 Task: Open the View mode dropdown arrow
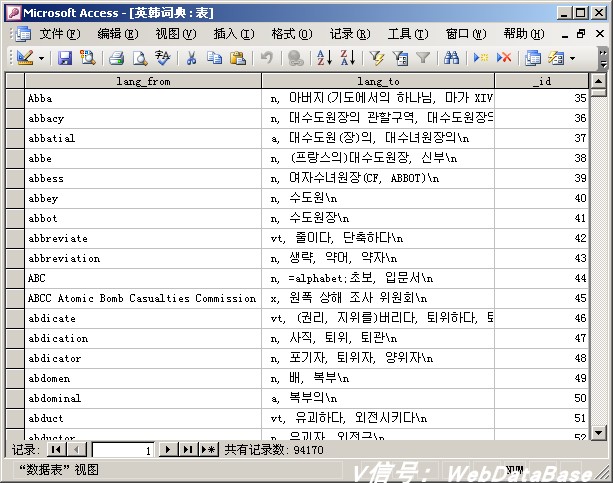pyautogui.click(x=41, y=59)
